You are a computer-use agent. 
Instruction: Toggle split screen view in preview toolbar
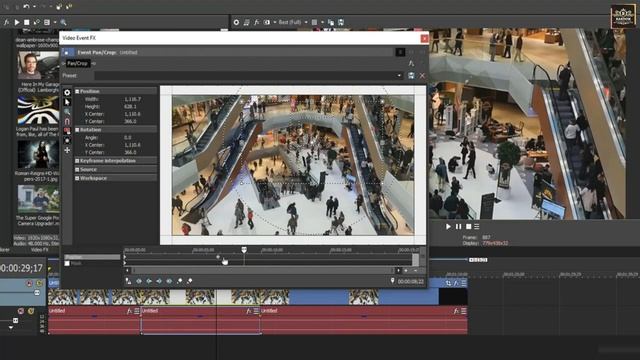(267, 22)
